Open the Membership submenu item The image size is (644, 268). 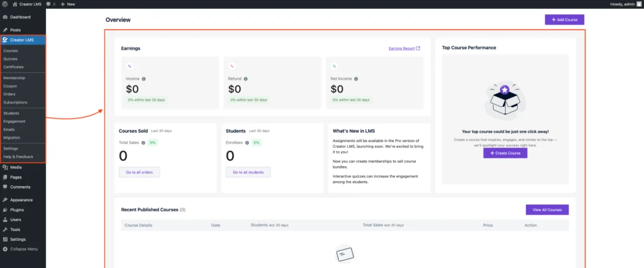click(14, 77)
